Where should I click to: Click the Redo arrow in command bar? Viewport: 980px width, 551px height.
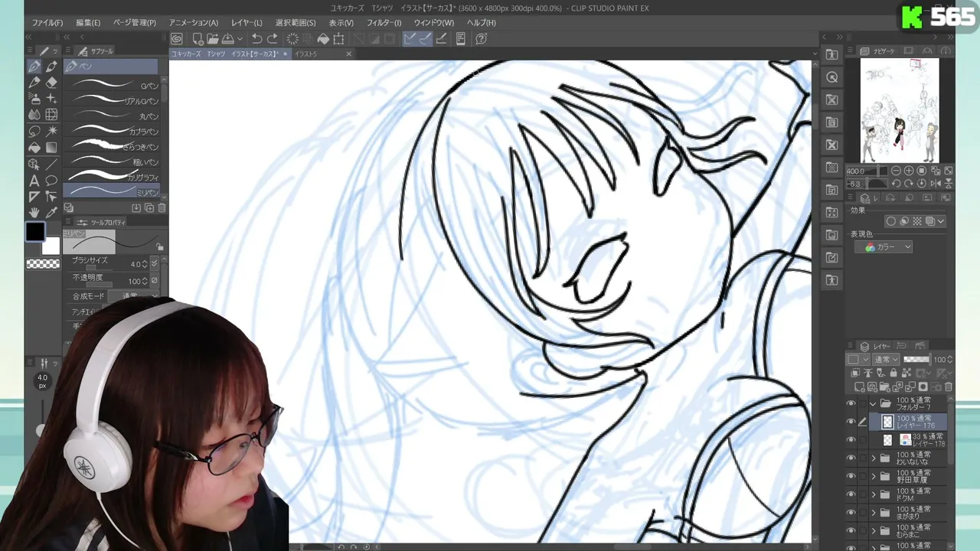tap(273, 39)
